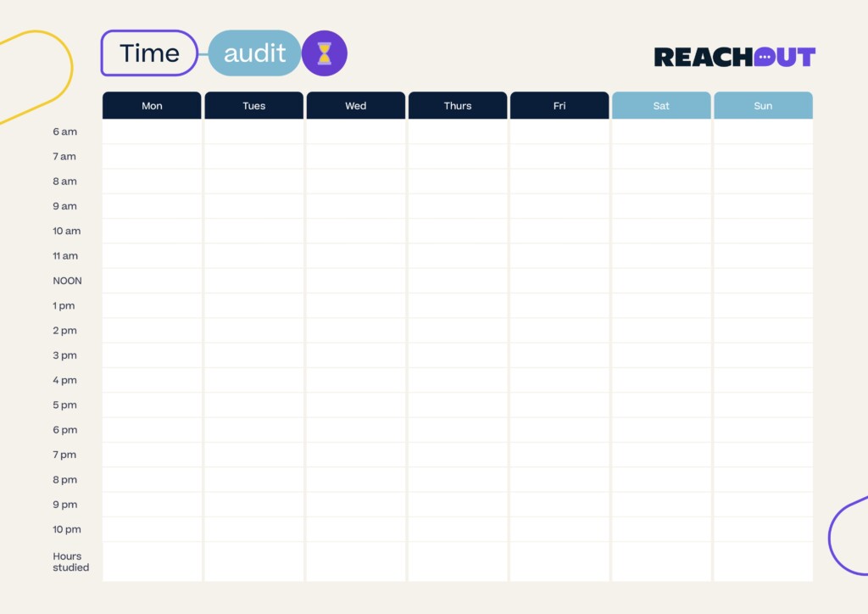The height and width of the screenshot is (614, 868).
Task: Select the Sat column header
Action: click(x=661, y=106)
